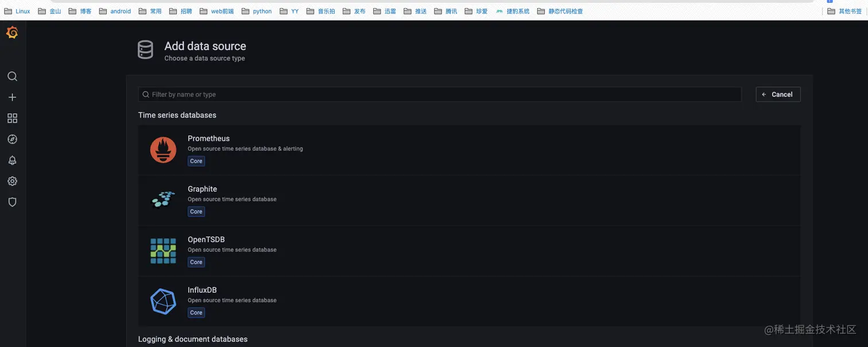The height and width of the screenshot is (347, 868).
Task: Select the Prometheus flame logo
Action: [x=163, y=150]
